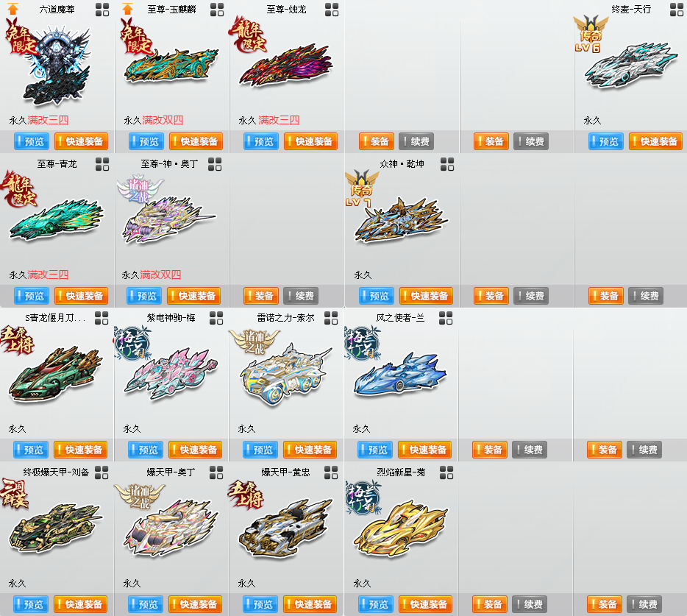This screenshot has height=616, width=687.
Task: Click the grid icon beside 六道魔尊
Action: click(102, 10)
